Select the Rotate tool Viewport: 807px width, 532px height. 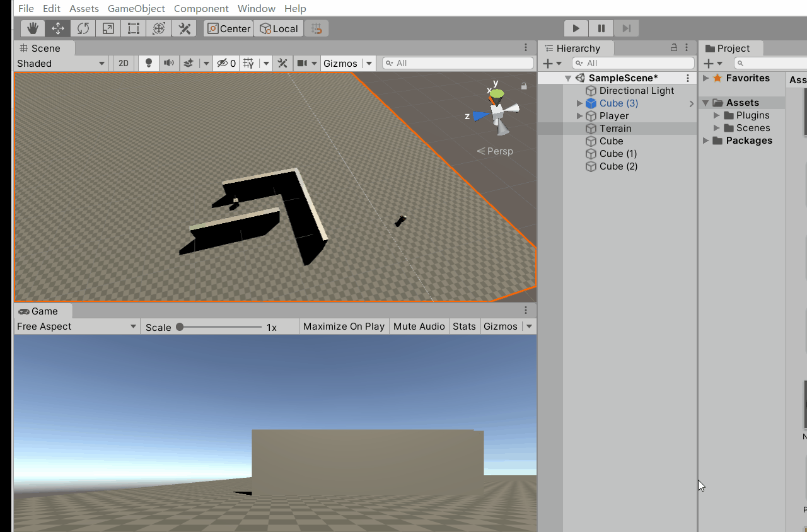(83, 28)
